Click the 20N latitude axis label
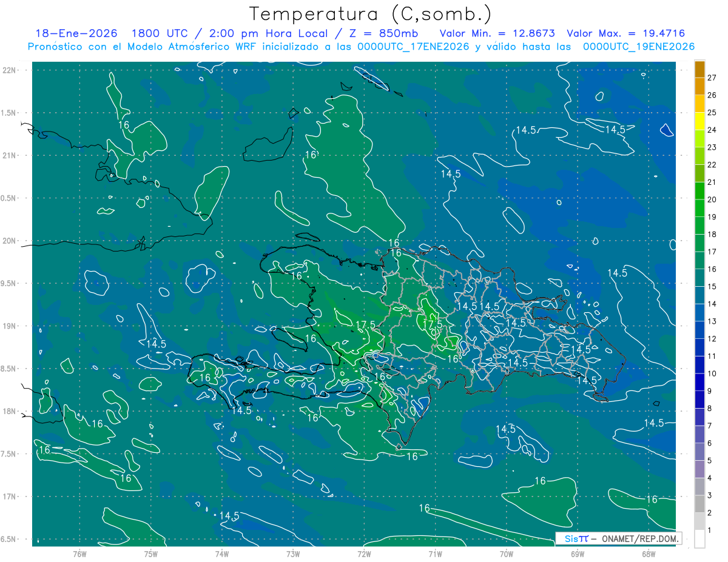 9,241
